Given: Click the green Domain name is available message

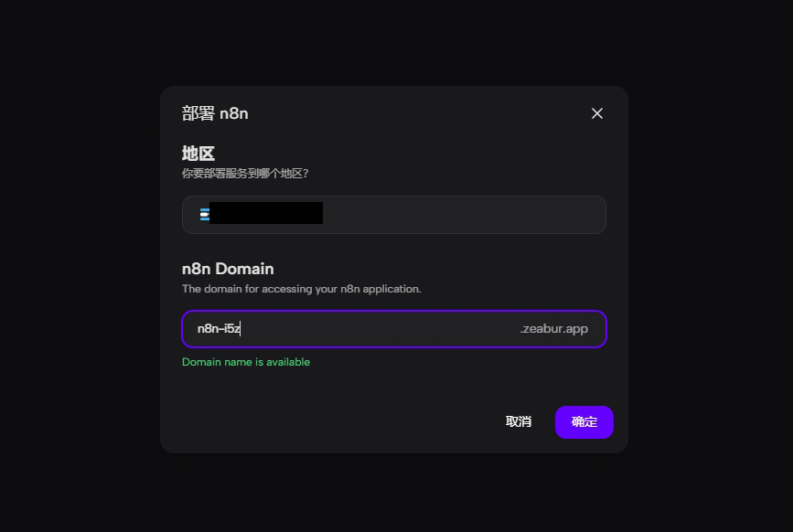Looking at the screenshot, I should 246,362.
